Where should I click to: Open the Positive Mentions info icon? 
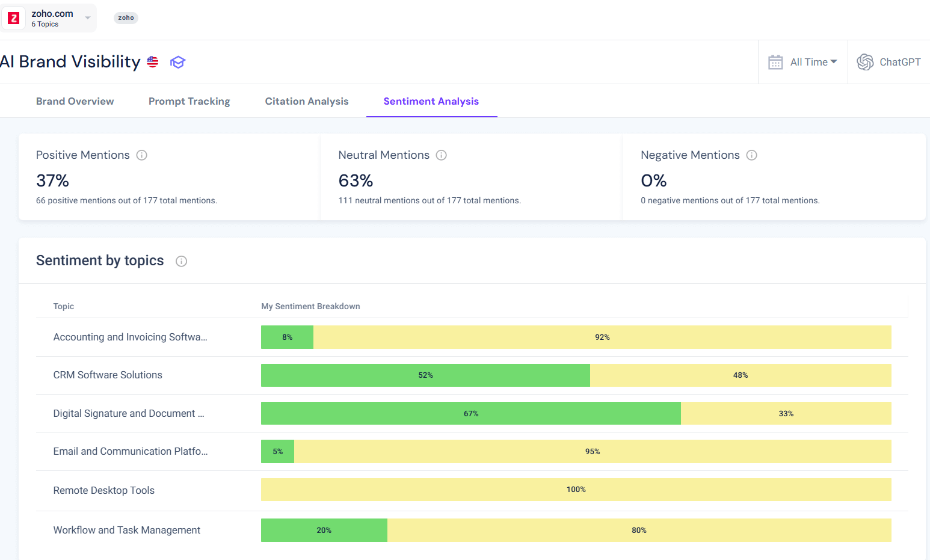click(141, 155)
